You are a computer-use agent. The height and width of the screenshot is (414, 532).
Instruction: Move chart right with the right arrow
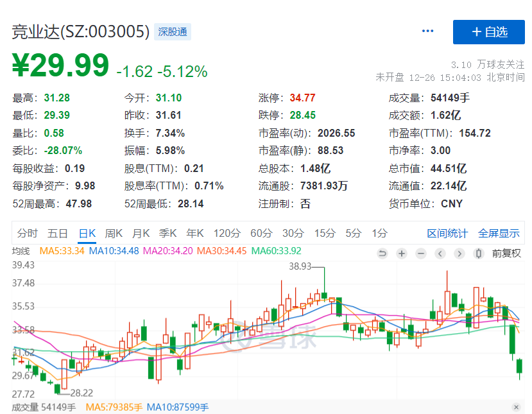point(459,254)
